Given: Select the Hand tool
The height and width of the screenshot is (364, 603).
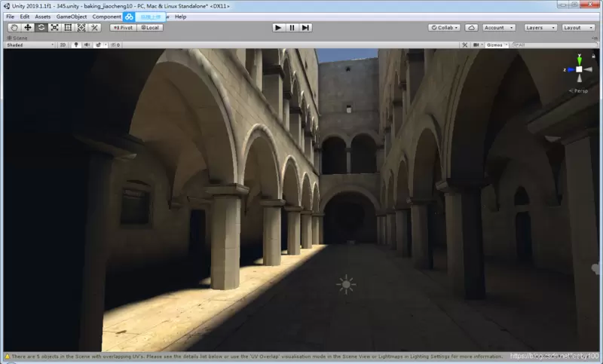Looking at the screenshot, I should coord(14,28).
